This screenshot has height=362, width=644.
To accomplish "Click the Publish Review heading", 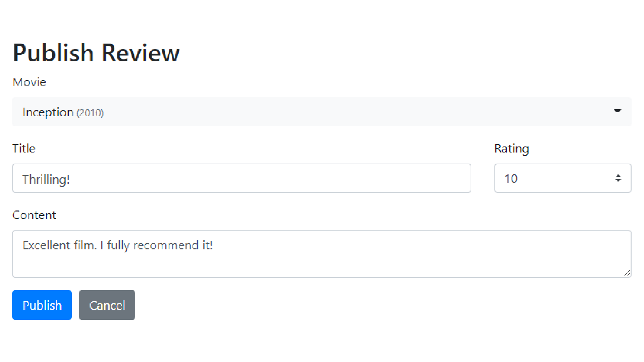I will click(x=96, y=53).
